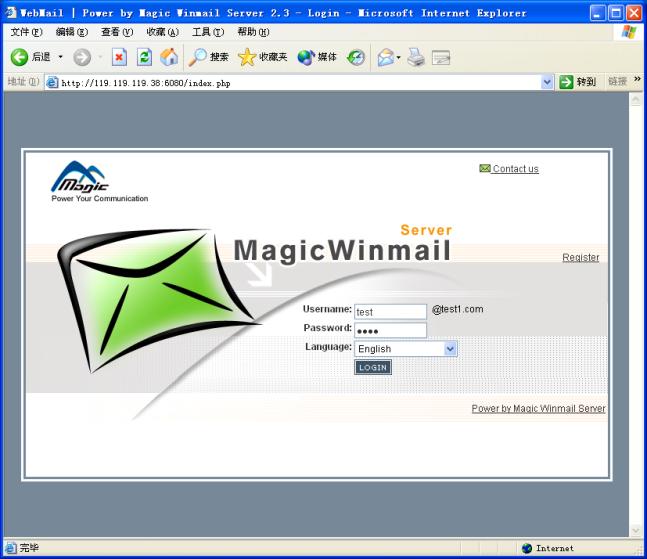Expand the Language dropdown
This screenshot has width=647, height=559.
[450, 349]
